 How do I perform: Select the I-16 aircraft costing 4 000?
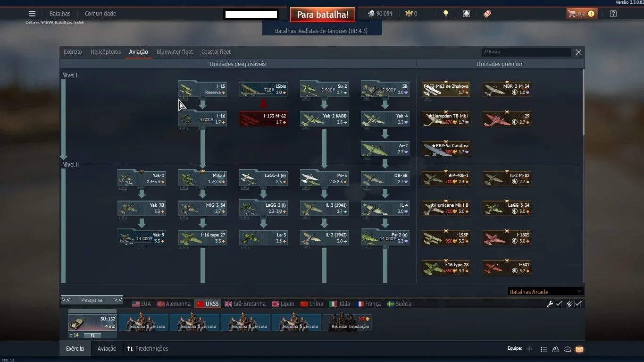pos(202,119)
